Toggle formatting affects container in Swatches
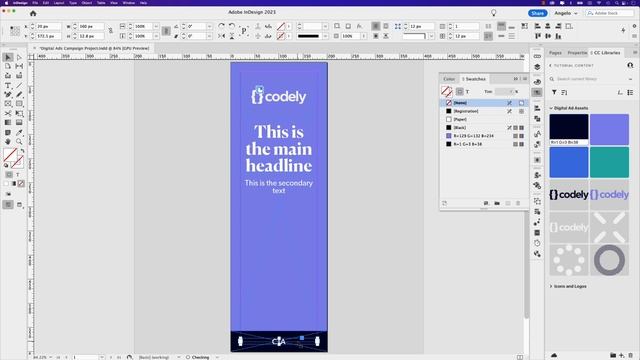This screenshot has width=640, height=360. [x=460, y=92]
